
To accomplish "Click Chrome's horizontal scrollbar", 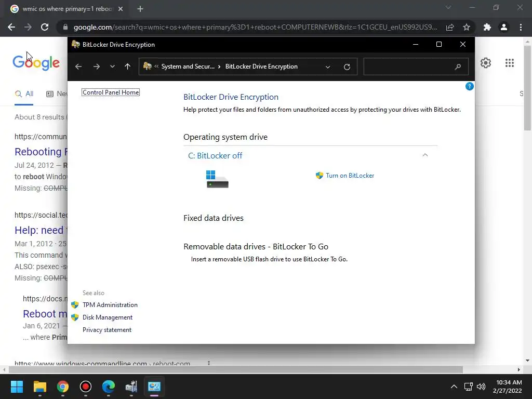I will (235, 369).
